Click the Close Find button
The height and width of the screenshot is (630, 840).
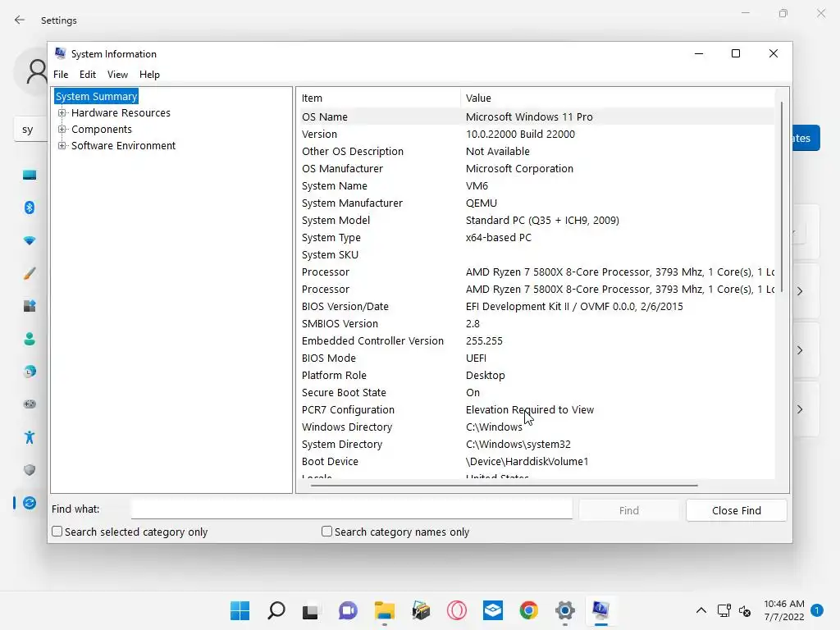coord(736,510)
